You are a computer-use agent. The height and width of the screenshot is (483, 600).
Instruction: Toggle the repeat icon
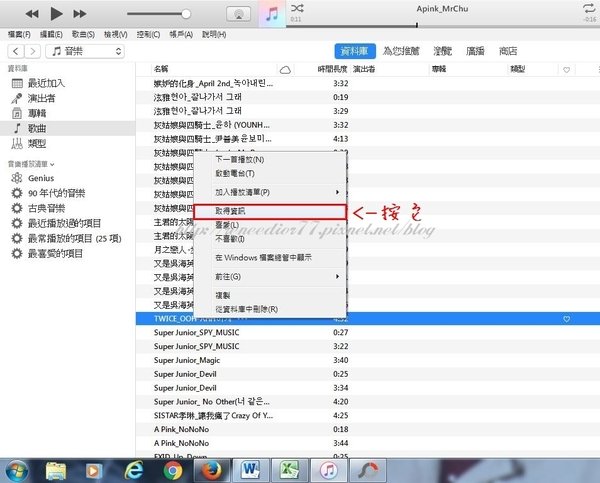pyautogui.click(x=589, y=8)
